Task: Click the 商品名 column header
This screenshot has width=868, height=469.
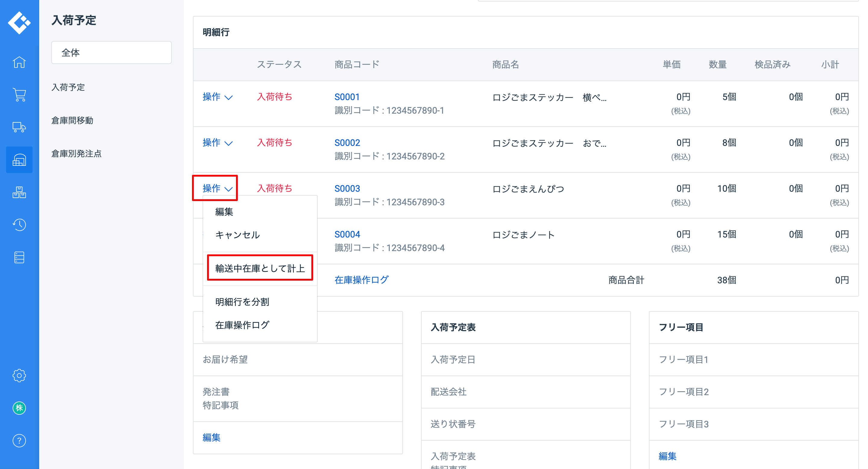Action: point(505,65)
